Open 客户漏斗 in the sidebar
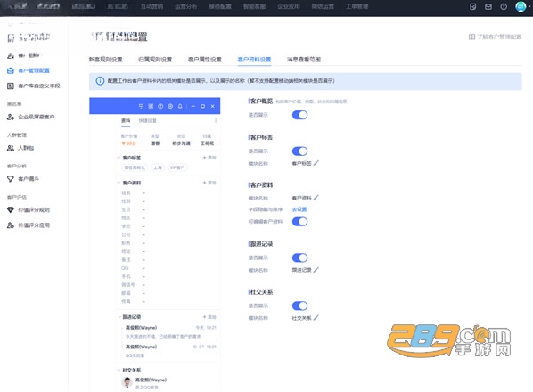The image size is (533, 392). [29, 179]
